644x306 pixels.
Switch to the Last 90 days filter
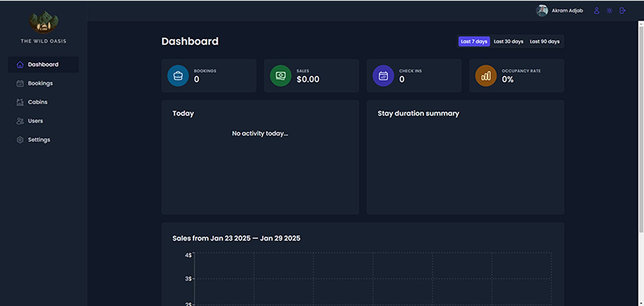tap(545, 41)
